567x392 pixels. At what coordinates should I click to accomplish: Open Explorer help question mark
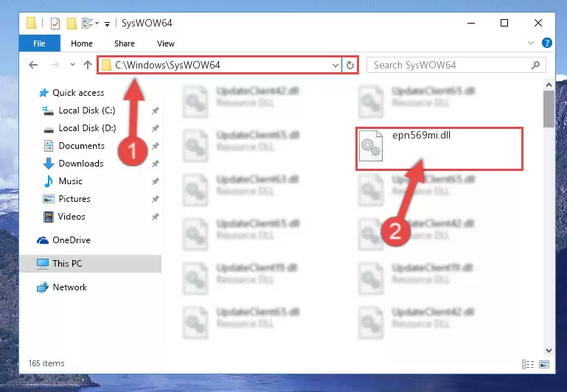547,43
